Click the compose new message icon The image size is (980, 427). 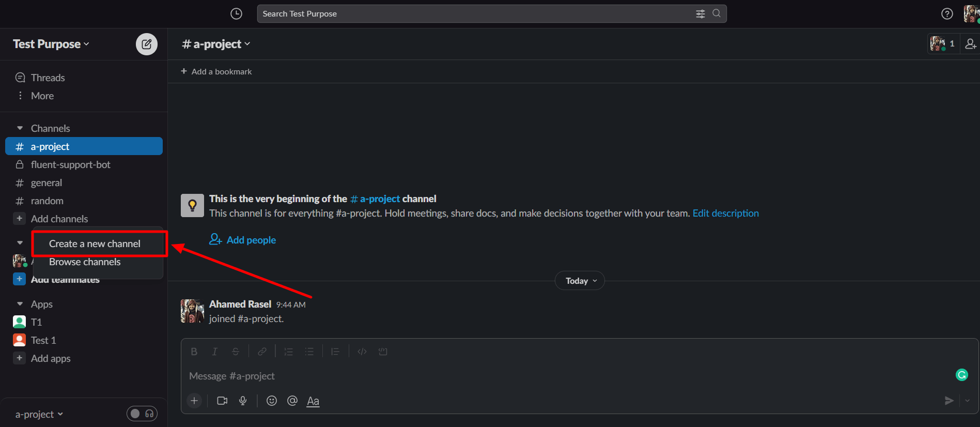coord(147,44)
